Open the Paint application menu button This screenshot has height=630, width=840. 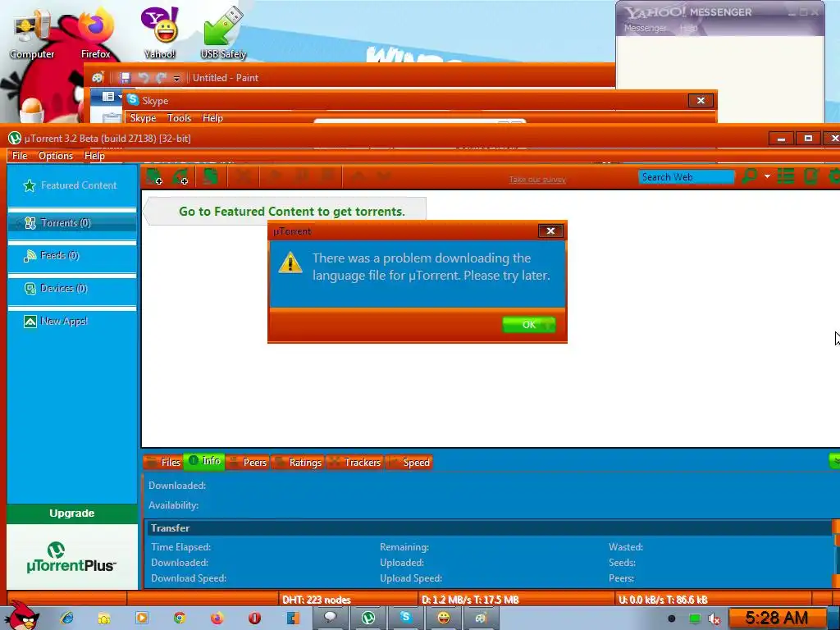coord(107,97)
